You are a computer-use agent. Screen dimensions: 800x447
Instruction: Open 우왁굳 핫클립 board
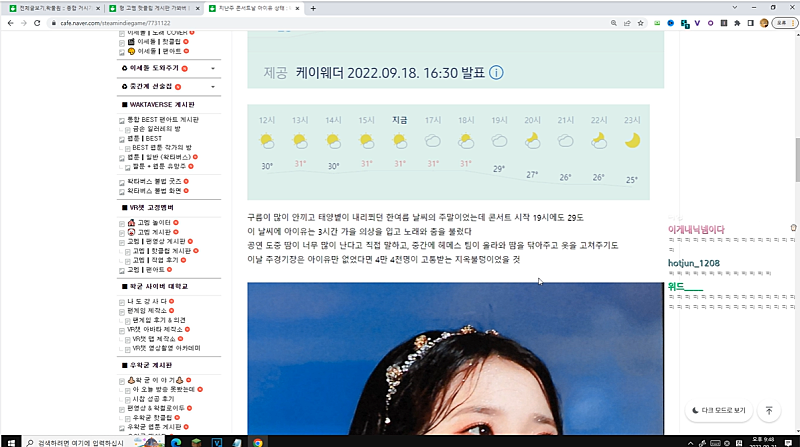click(153, 417)
